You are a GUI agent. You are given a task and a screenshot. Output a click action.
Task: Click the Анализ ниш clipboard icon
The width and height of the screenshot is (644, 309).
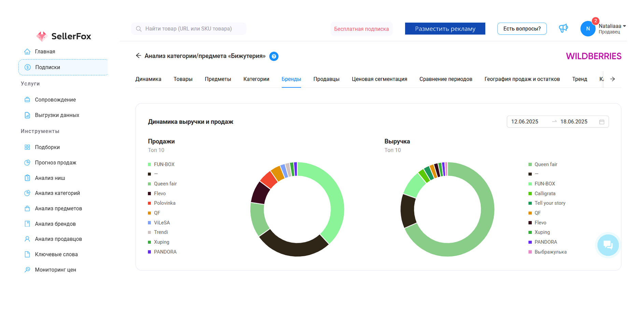27,178
